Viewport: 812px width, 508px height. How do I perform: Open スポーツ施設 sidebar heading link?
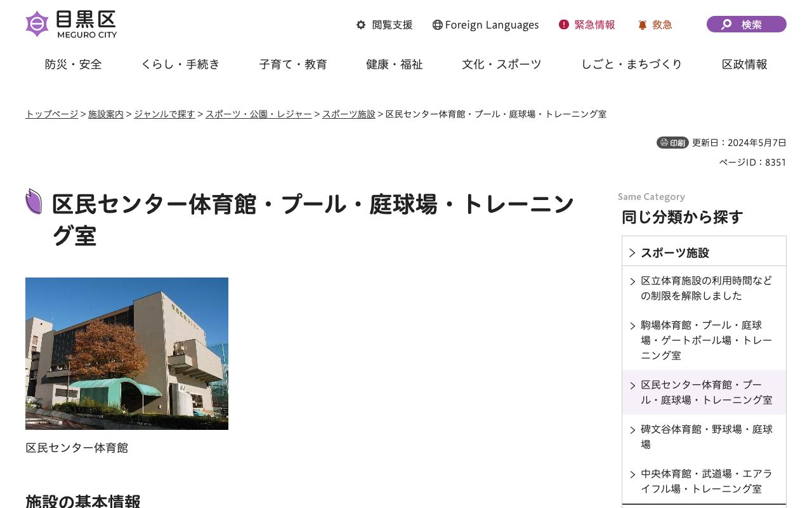click(x=675, y=253)
